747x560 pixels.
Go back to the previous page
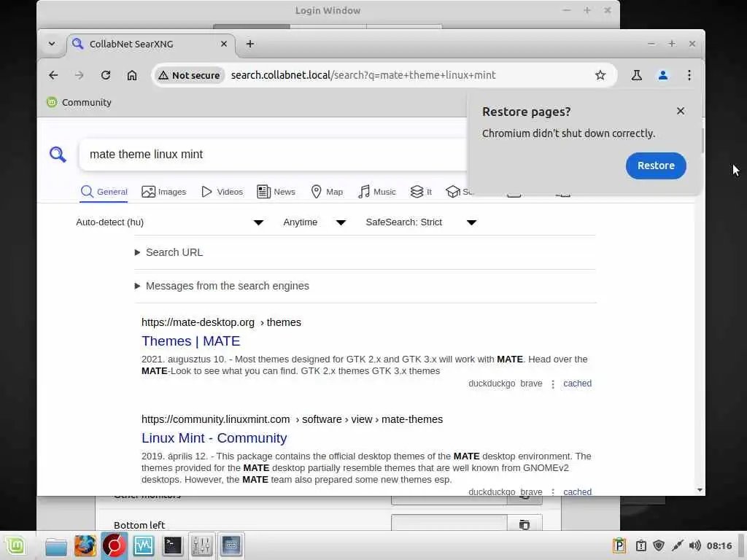[53, 75]
